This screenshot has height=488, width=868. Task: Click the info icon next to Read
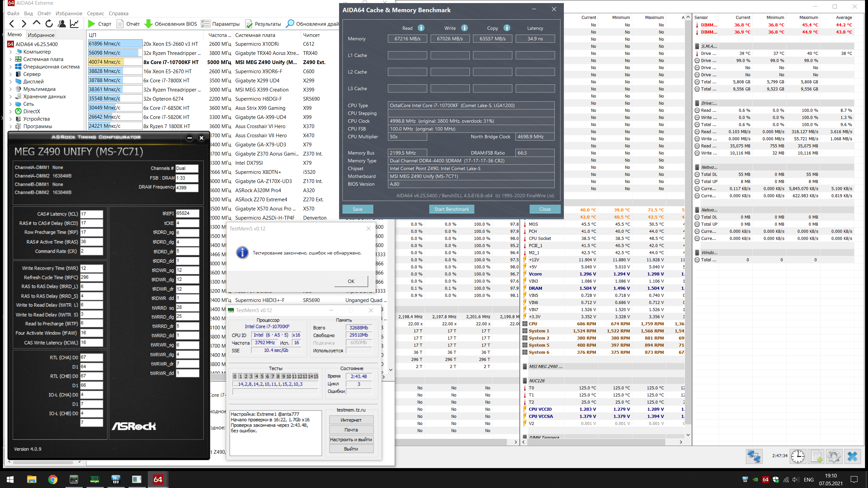pos(421,28)
